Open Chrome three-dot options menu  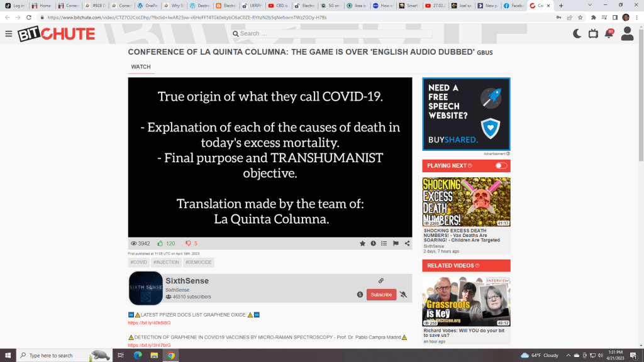coord(637,18)
